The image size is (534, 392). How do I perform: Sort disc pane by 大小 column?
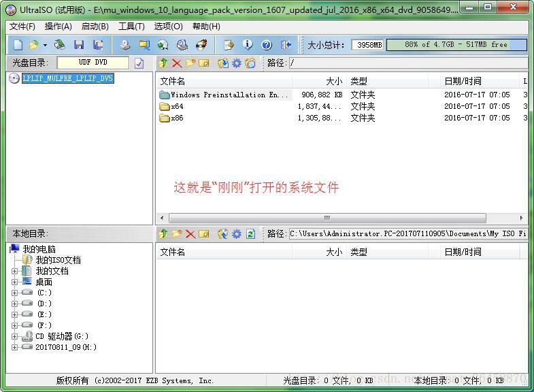point(319,82)
